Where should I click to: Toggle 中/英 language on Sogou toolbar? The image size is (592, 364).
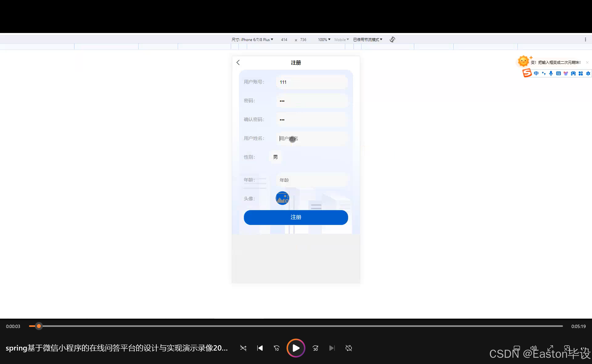[x=536, y=73]
